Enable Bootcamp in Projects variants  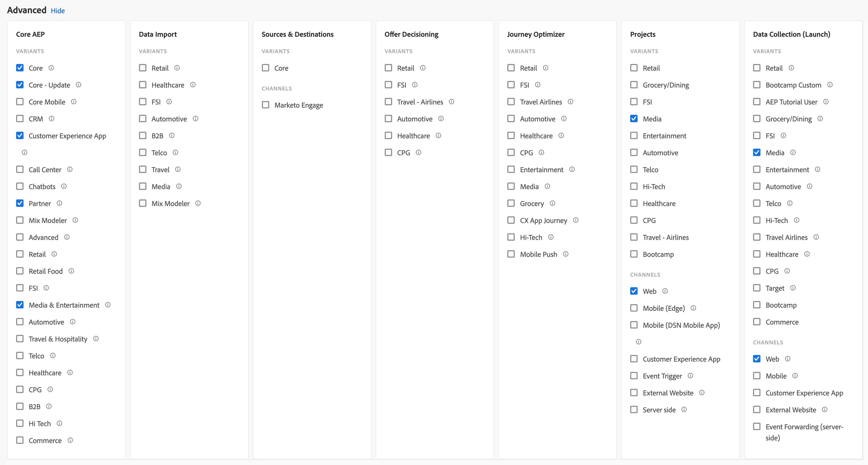(x=634, y=254)
